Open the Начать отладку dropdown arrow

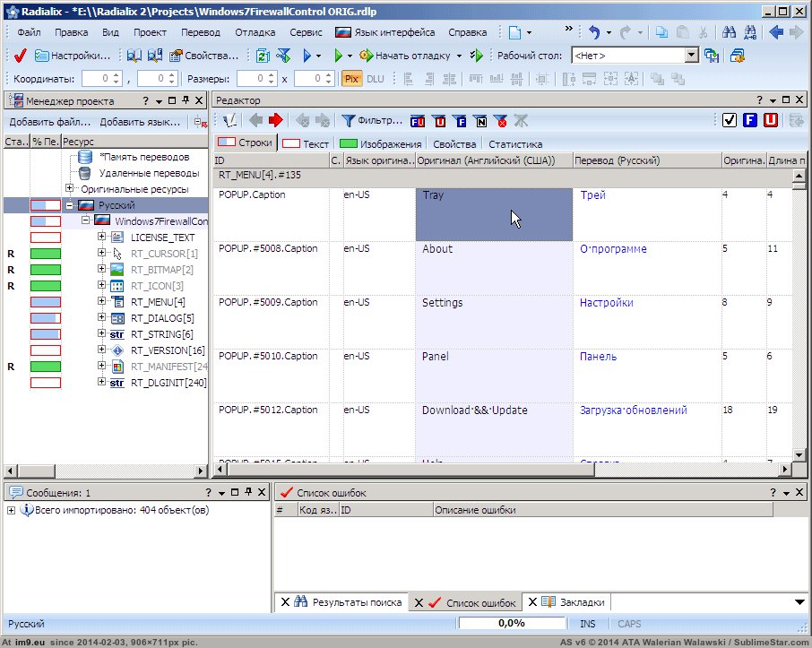click(x=459, y=56)
